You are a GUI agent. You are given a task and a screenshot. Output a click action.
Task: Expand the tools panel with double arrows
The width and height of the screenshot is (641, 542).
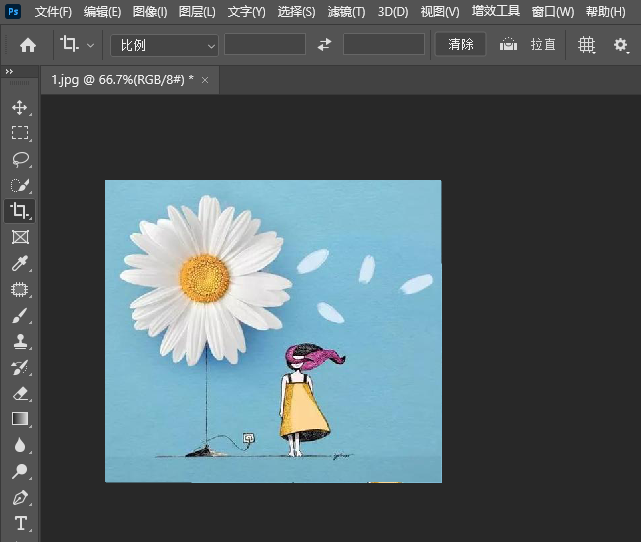(x=10, y=72)
